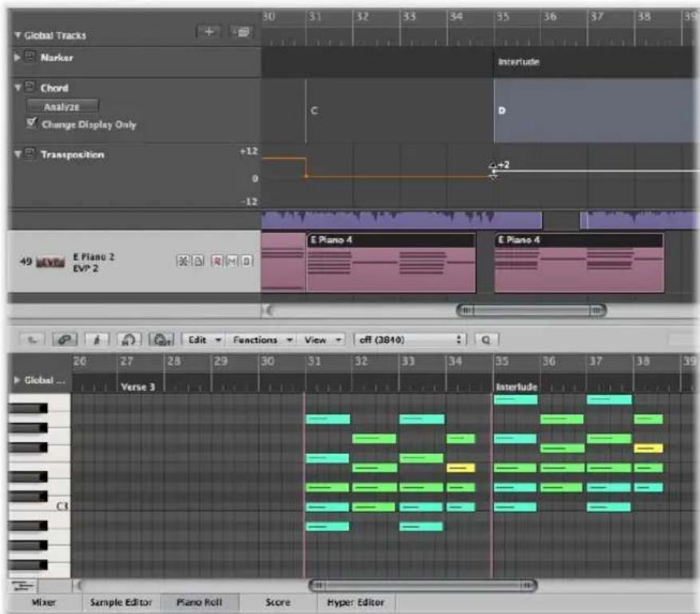Toggle the protect lock on E Piano 2
The width and height of the screenshot is (700, 614).
point(197,261)
